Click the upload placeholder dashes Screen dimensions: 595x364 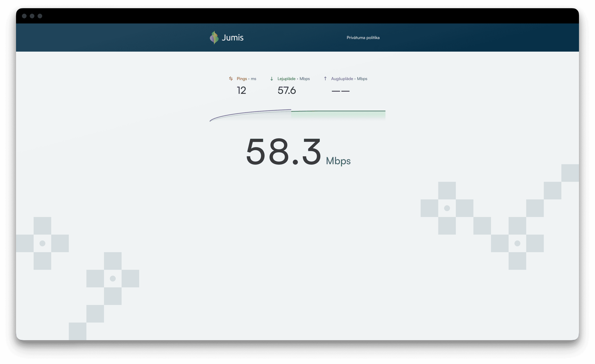coord(341,91)
